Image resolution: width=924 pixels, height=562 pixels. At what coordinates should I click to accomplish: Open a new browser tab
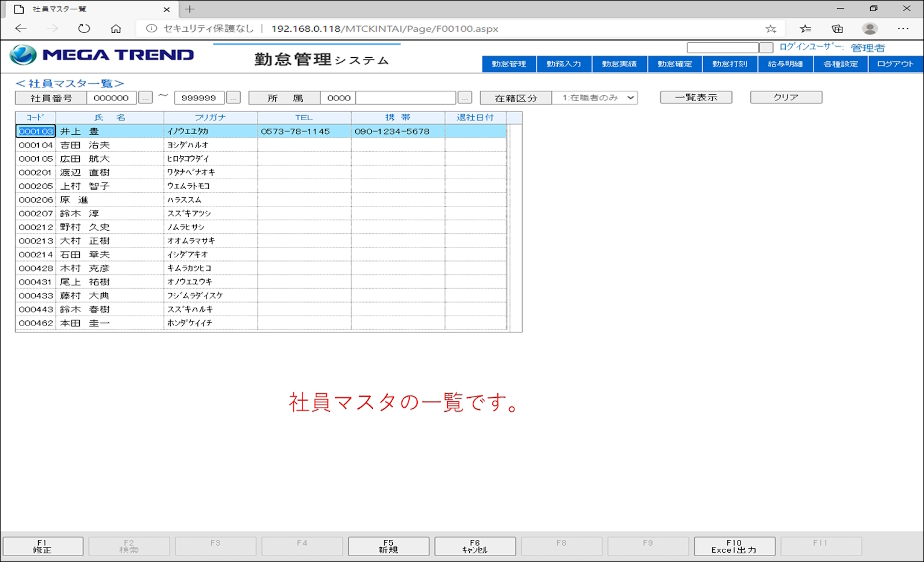[190, 9]
